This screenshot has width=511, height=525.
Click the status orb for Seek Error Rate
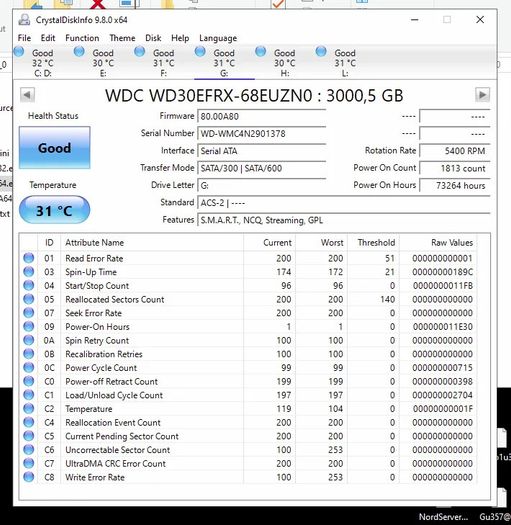tap(29, 313)
